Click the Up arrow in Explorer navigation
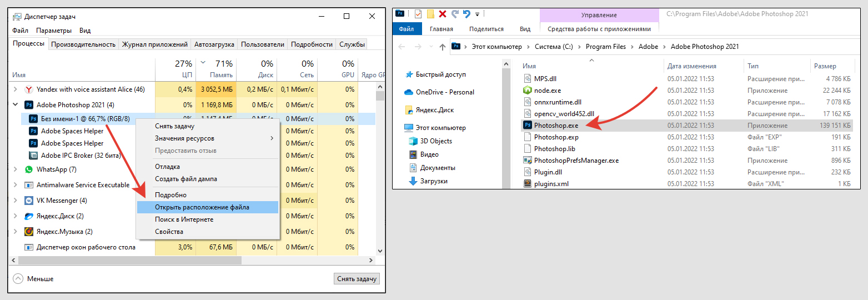Image resolution: width=868 pixels, height=300 pixels. (x=442, y=47)
